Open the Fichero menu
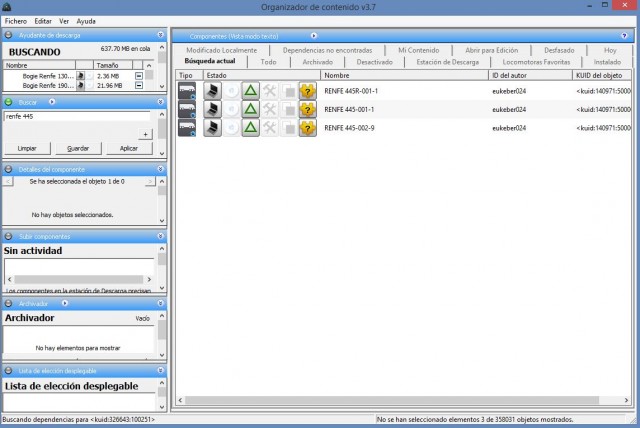This screenshot has width=640, height=428. pos(15,20)
